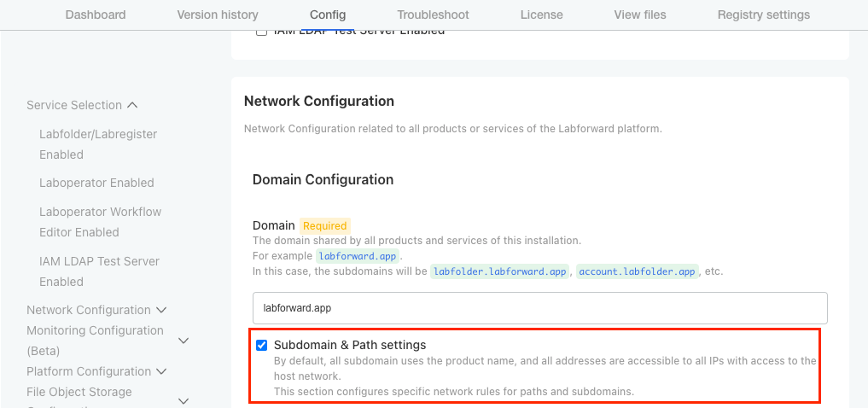The height and width of the screenshot is (408, 868).
Task: Collapse the Service Selection section
Action: coord(132,105)
